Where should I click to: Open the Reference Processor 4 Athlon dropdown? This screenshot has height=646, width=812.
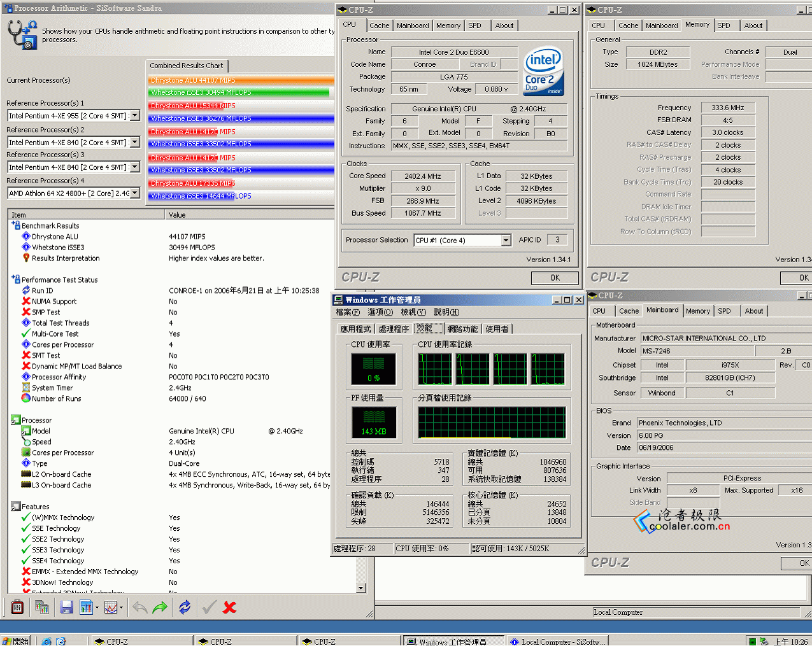pyautogui.click(x=135, y=193)
